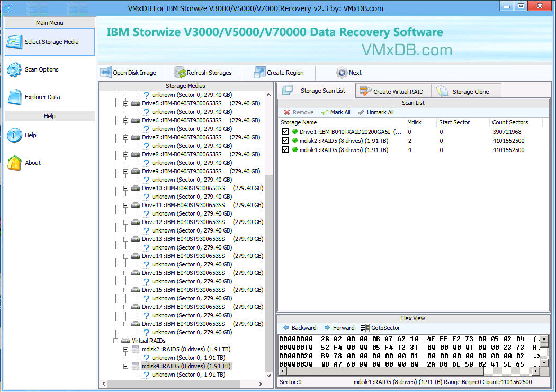
Task: Click the Drive5 disk icon in tree
Action: click(x=136, y=104)
